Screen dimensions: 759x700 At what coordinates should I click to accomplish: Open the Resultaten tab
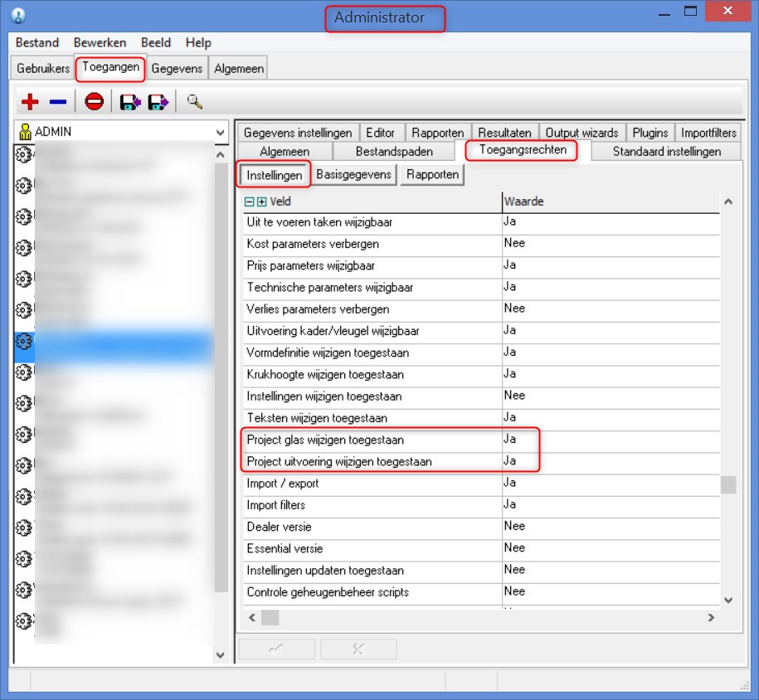pyautogui.click(x=504, y=132)
